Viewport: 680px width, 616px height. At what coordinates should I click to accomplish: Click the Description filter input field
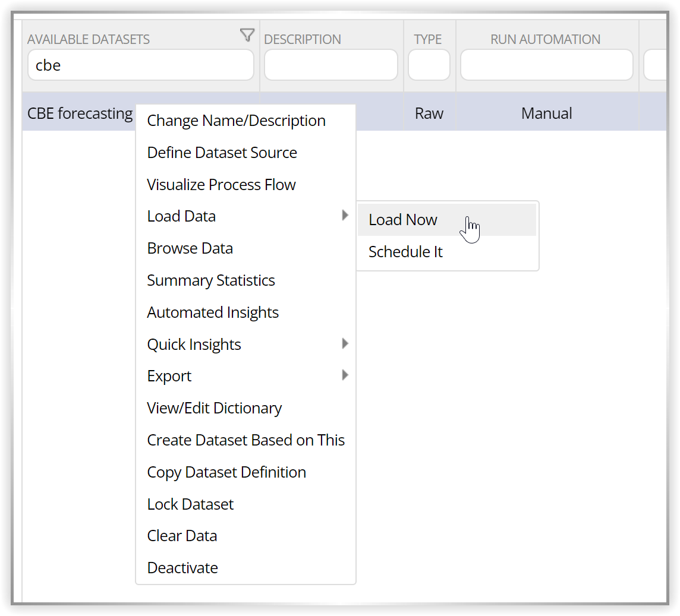tap(331, 65)
